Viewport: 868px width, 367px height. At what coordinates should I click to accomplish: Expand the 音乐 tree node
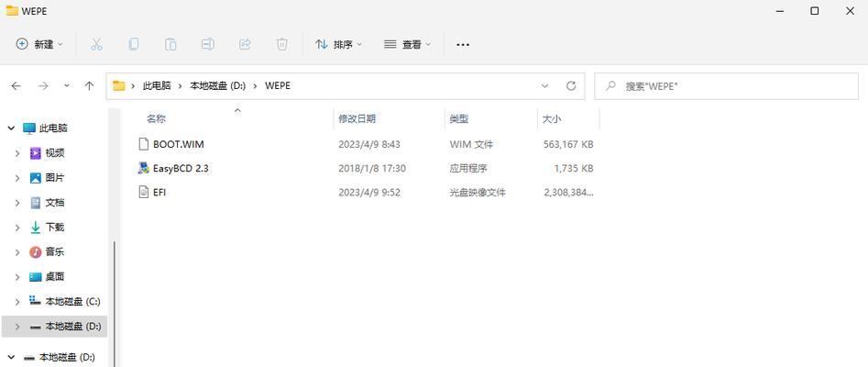click(x=17, y=251)
